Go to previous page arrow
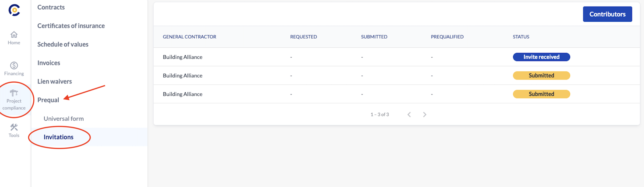644x187 pixels. 409,114
